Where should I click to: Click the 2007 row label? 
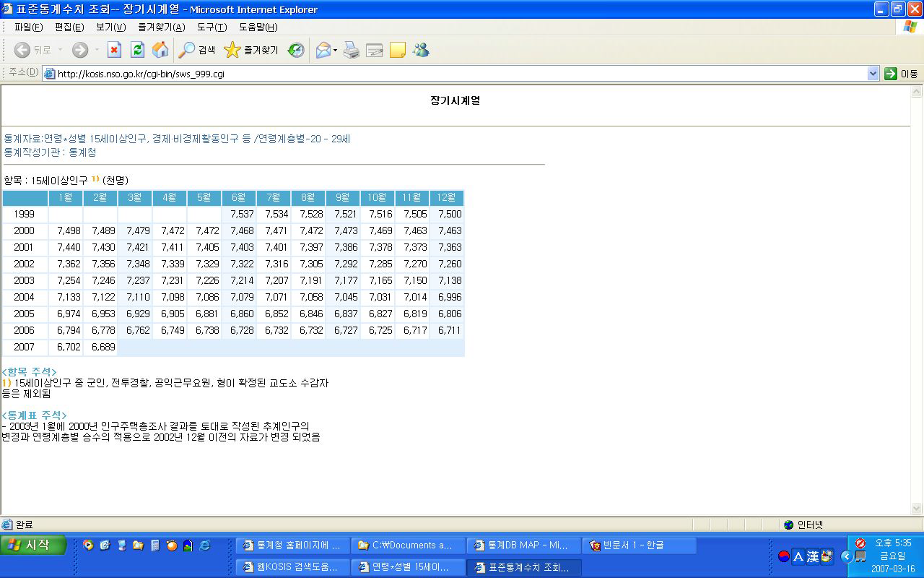pyautogui.click(x=25, y=347)
